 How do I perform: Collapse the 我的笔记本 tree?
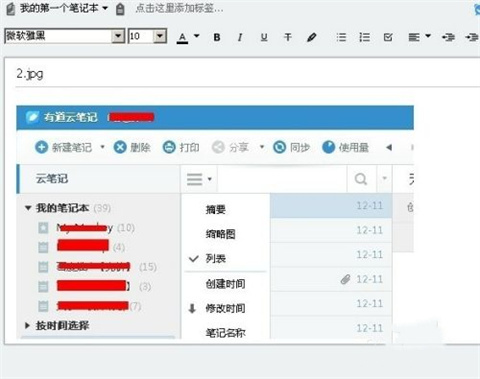point(28,208)
